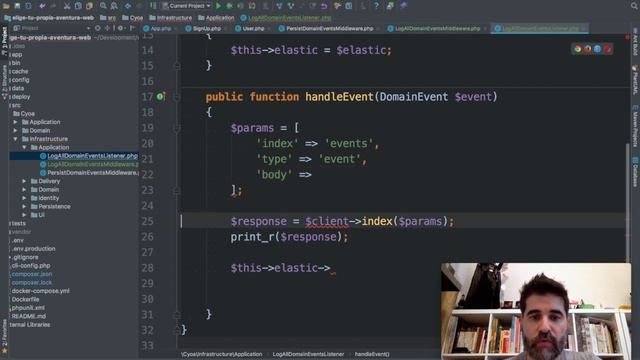Screen dimensions: 640x360
Task: Expand the Infrastructure Domain folder
Action: click(x=24, y=190)
